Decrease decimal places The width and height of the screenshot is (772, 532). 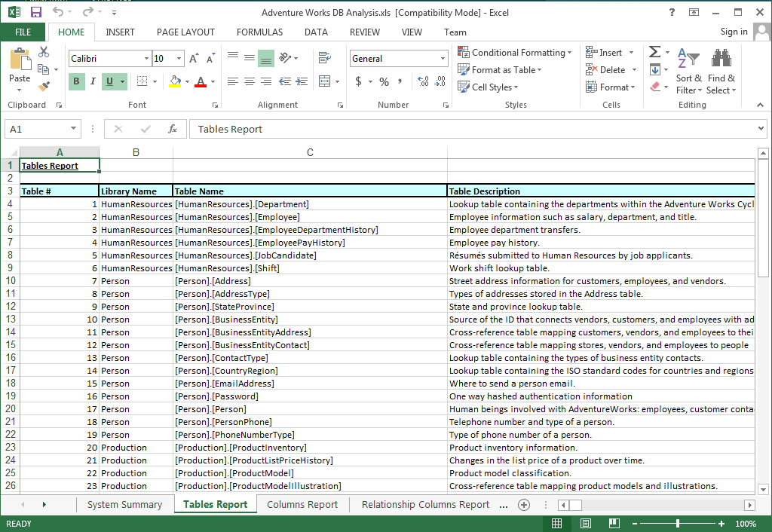[x=440, y=81]
